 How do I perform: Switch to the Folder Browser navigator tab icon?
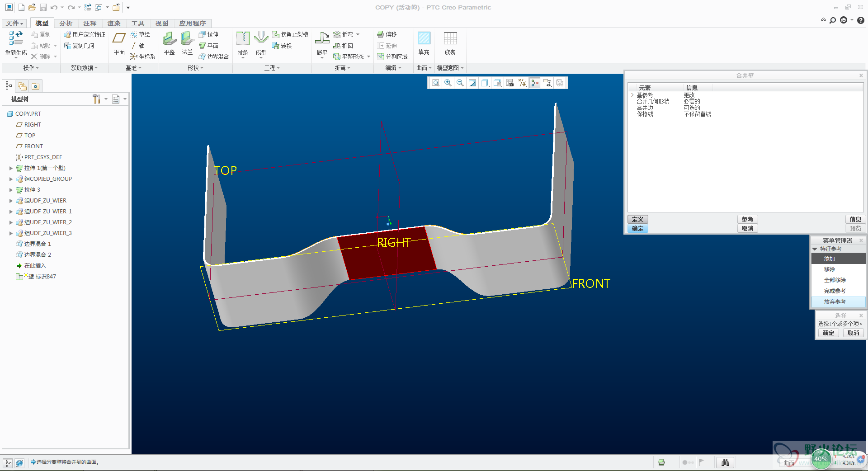22,86
